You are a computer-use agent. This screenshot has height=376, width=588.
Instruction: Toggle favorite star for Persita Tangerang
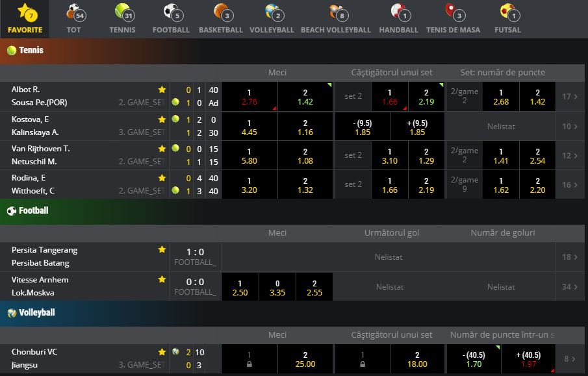[162, 250]
